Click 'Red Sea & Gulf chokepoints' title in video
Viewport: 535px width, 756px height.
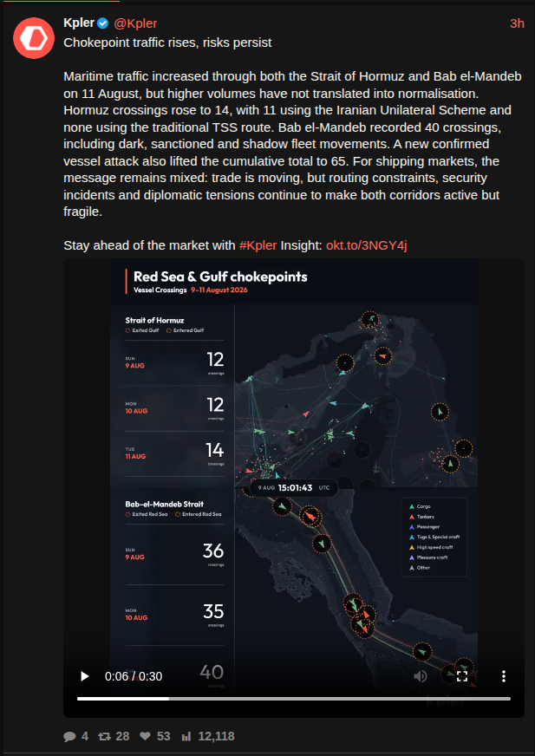pyautogui.click(x=220, y=277)
